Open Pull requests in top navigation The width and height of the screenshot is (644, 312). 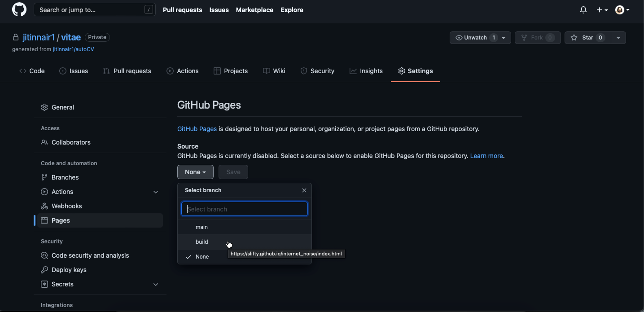(x=182, y=10)
